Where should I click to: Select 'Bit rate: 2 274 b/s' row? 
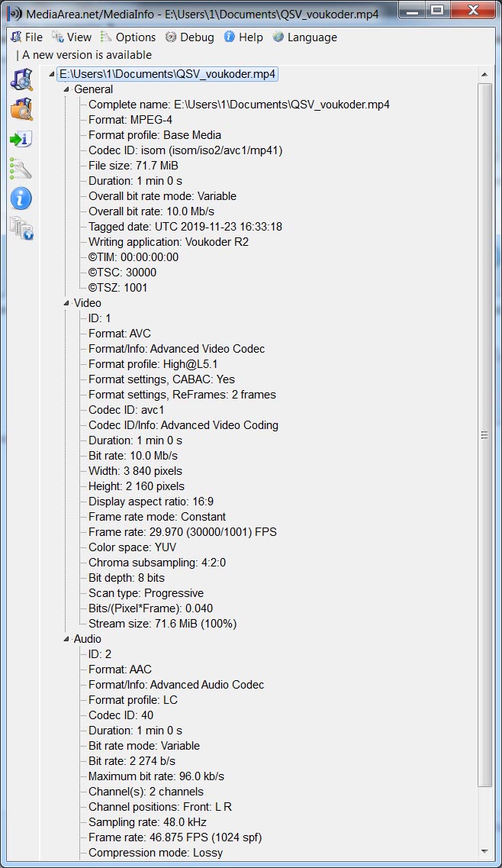tap(132, 761)
